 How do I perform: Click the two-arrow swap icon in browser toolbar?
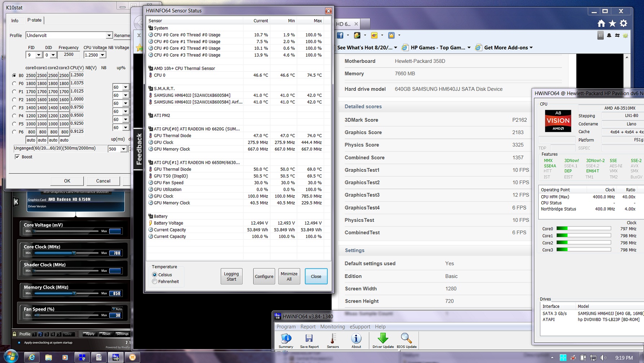tap(617, 35)
